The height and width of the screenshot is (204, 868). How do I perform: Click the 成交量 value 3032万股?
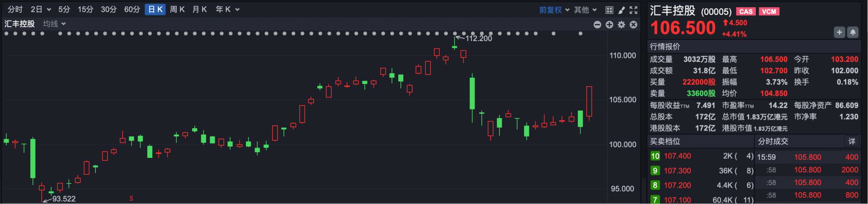click(699, 59)
